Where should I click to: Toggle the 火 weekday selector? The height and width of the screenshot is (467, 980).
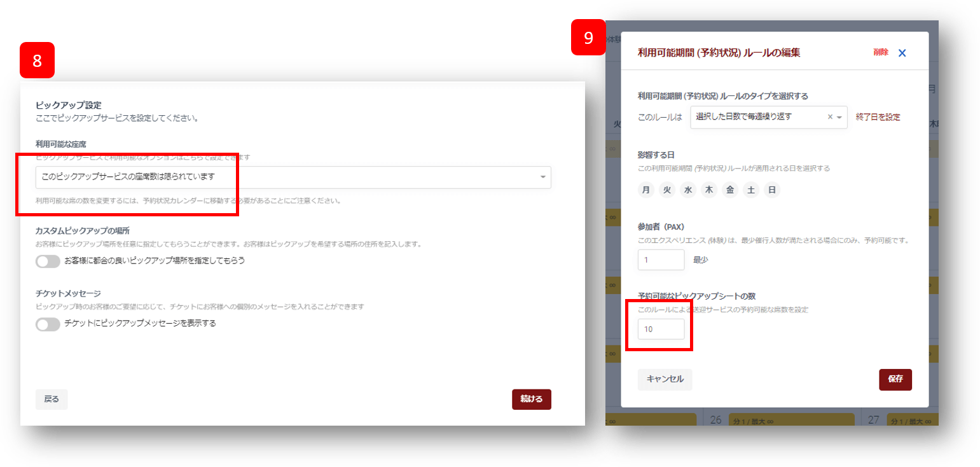[x=667, y=190]
